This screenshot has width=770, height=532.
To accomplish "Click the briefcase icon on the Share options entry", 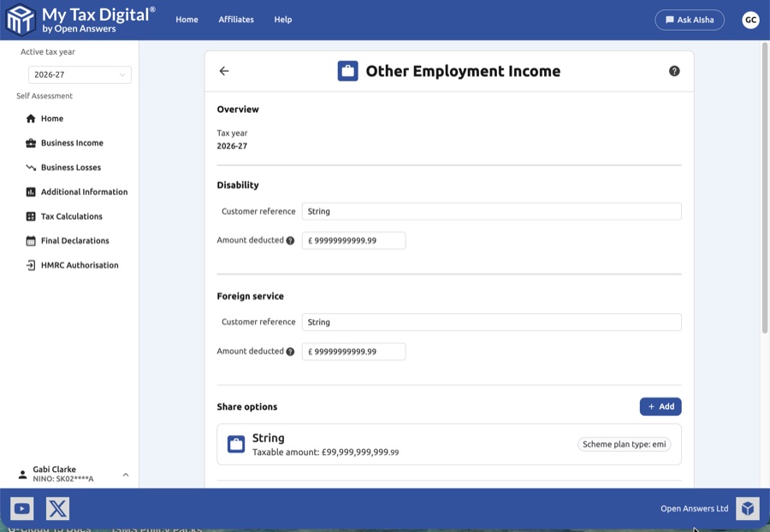I will 235,443.
